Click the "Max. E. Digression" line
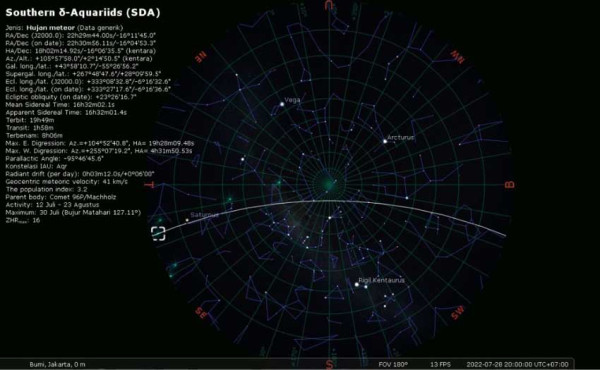Viewport: 600px width, 370px height. (100, 143)
